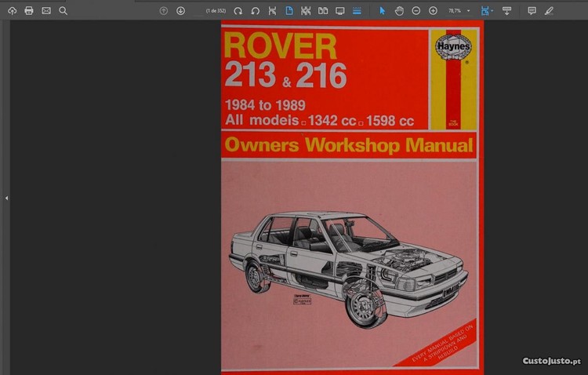Select the Hand pan tool
The width and height of the screenshot is (588, 375).
[399, 11]
